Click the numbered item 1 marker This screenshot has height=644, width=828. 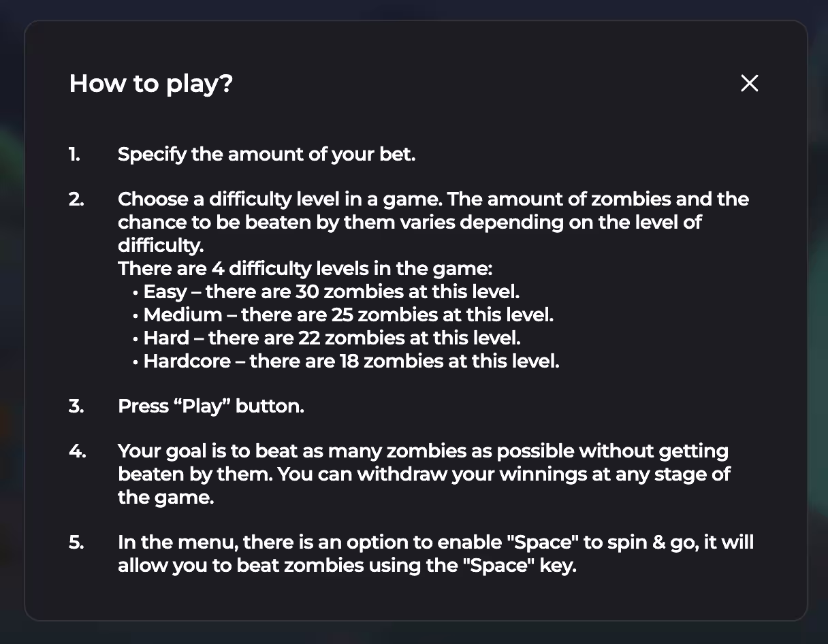(74, 155)
